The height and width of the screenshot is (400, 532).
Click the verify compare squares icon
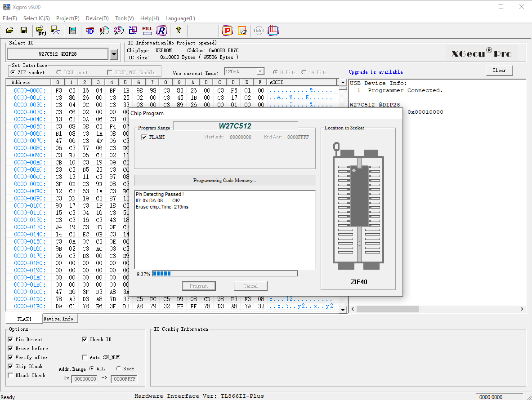pyautogui.click(x=133, y=31)
